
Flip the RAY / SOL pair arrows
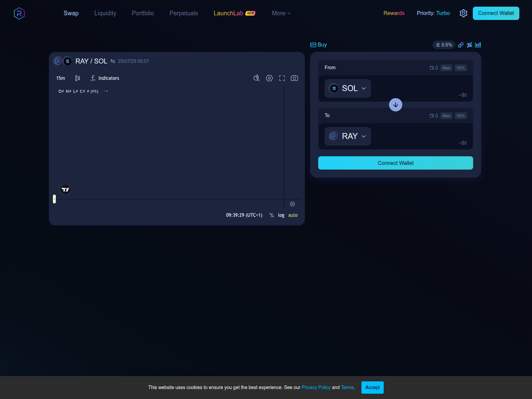pyautogui.click(x=113, y=61)
